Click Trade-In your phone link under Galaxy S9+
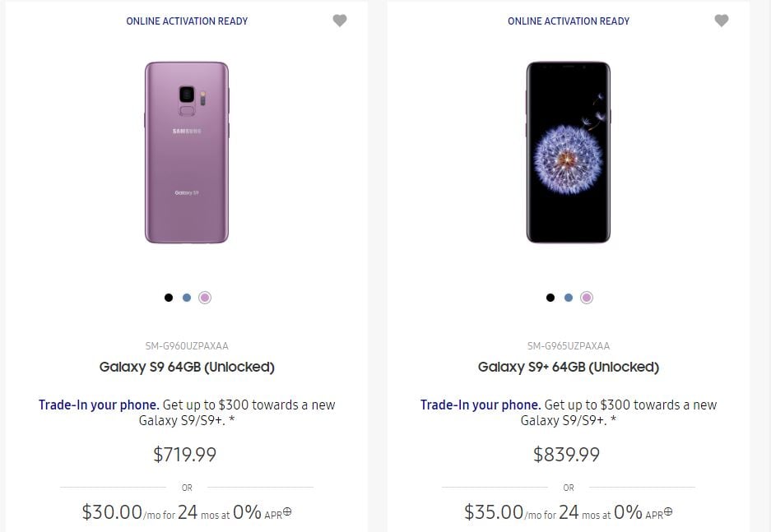This screenshot has width=771, height=532. pyautogui.click(x=481, y=405)
